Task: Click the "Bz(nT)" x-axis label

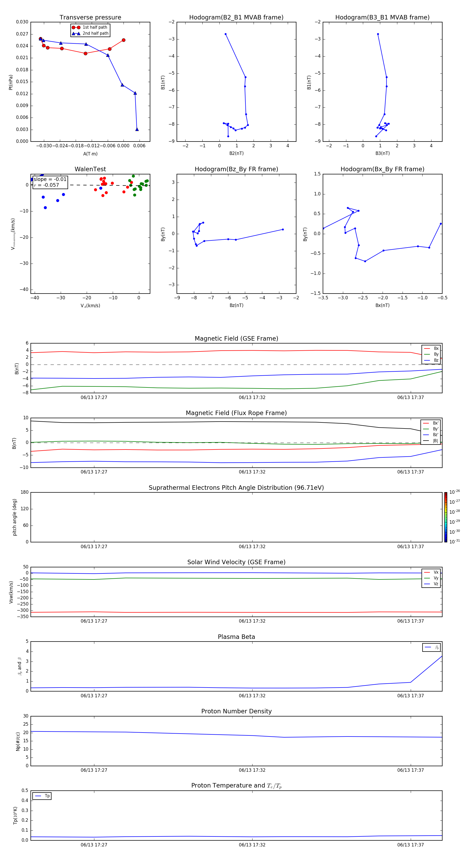Action: 236,305
